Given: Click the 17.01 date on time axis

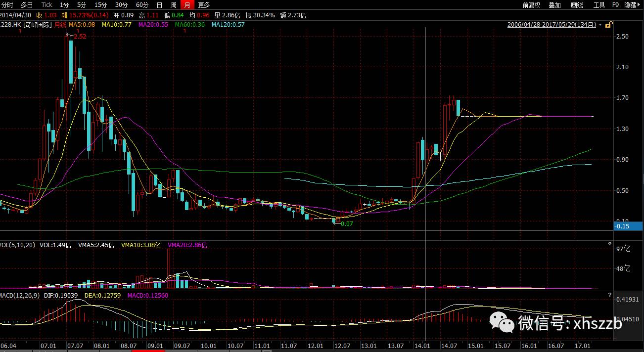Looking at the screenshot, I should tap(582, 345).
